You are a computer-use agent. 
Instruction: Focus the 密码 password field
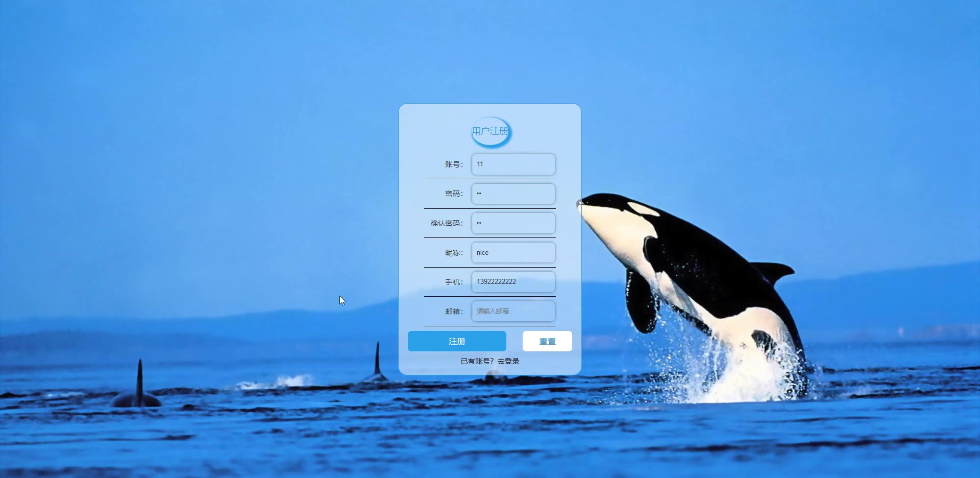point(513,194)
